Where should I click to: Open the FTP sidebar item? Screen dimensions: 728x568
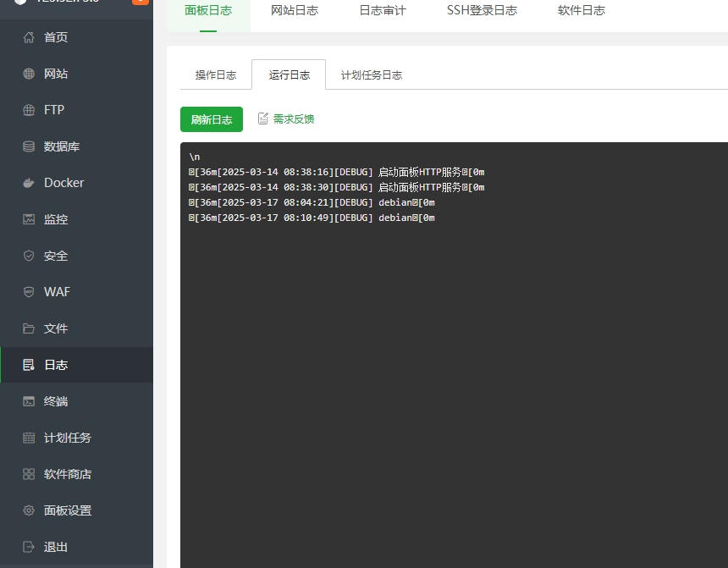pyautogui.click(x=76, y=110)
